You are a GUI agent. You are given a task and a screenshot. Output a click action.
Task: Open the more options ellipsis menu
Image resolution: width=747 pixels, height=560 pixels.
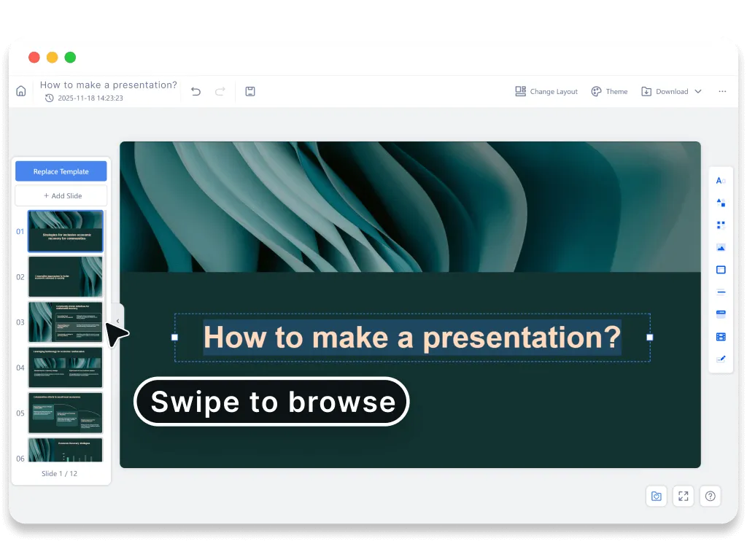[724, 91]
